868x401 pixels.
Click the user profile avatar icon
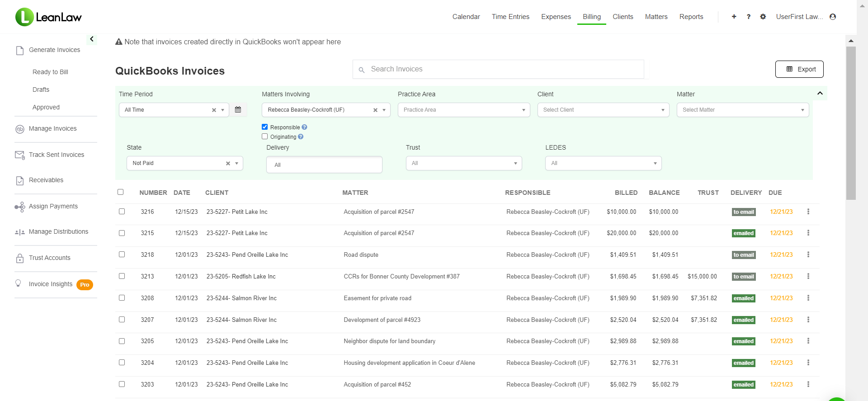pos(833,17)
